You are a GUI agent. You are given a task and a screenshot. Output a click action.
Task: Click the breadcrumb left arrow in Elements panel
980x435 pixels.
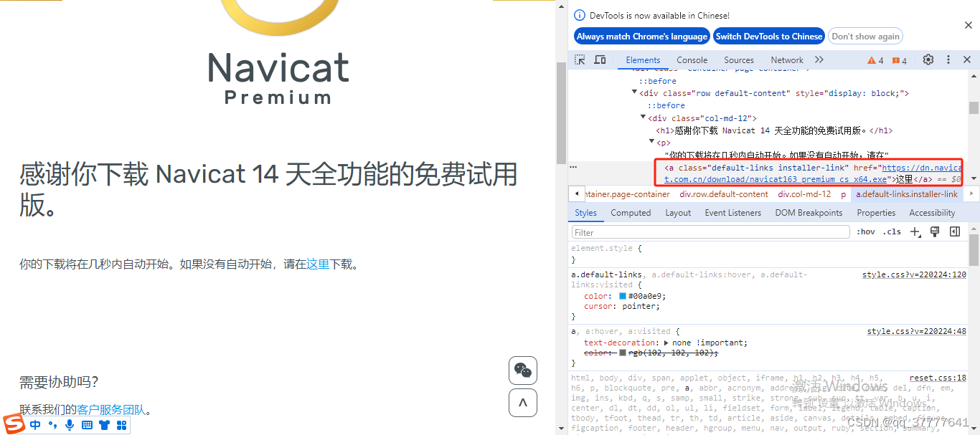pyautogui.click(x=577, y=193)
